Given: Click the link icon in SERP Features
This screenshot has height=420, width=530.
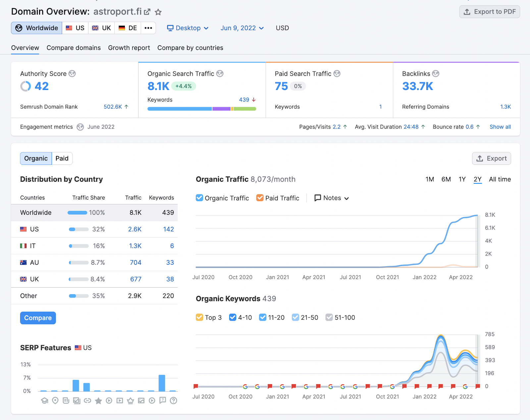Looking at the screenshot, I should coord(87,401).
